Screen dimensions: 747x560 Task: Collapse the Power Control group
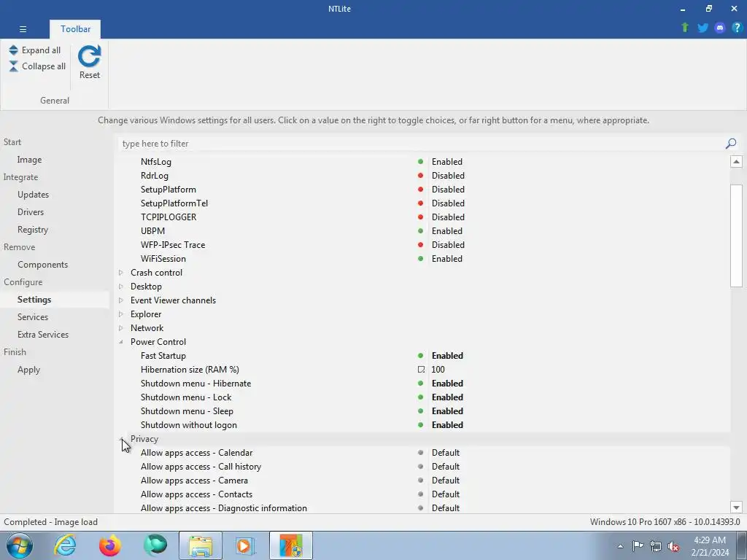(121, 342)
